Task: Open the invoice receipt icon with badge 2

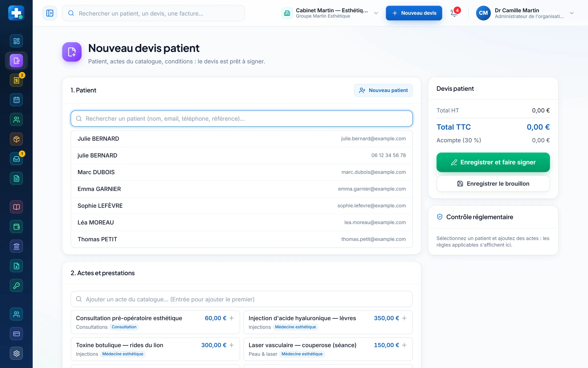Action: click(x=16, y=80)
